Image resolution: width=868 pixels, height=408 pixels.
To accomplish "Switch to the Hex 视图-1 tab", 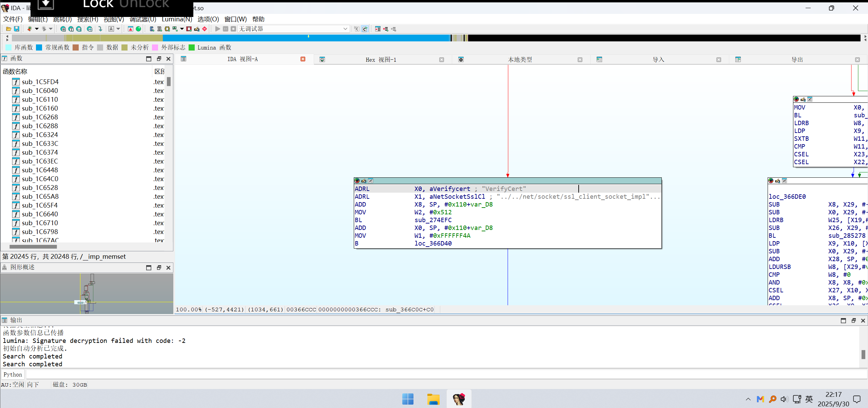I will 381,60.
